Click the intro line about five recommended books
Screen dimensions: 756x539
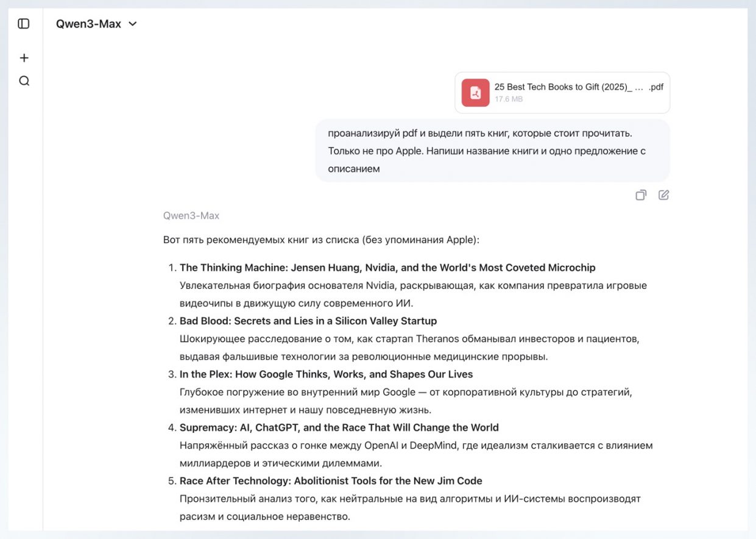click(321, 240)
